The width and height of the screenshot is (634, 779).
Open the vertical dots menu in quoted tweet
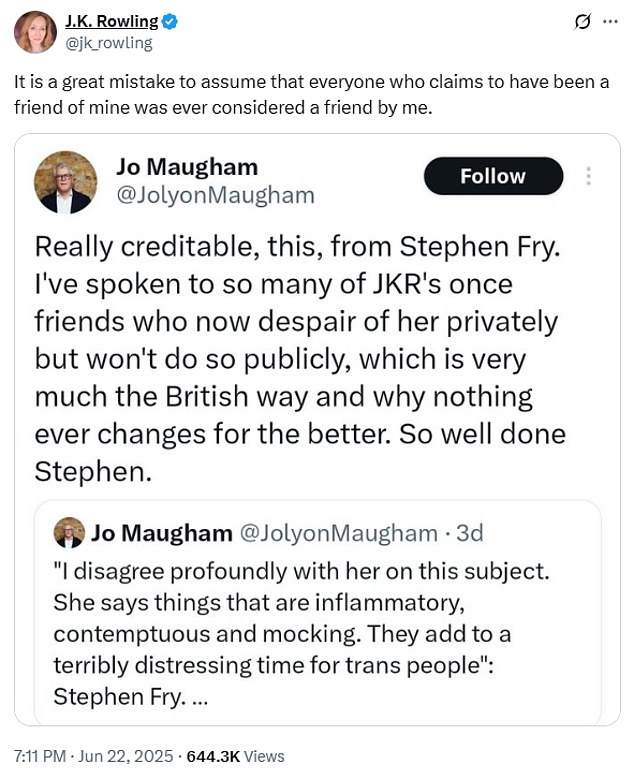click(589, 176)
